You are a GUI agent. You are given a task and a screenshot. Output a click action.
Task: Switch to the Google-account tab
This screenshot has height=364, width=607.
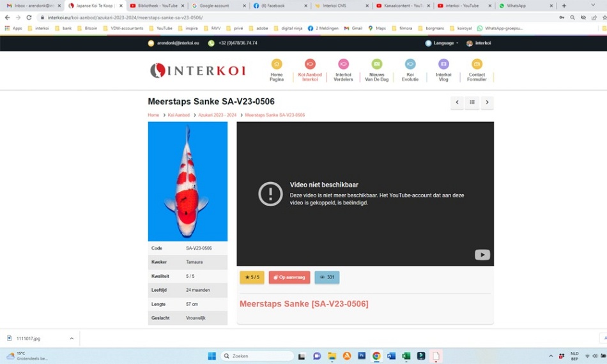219,6
